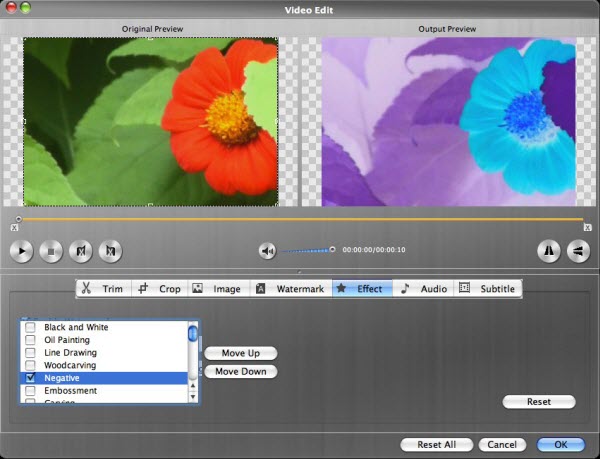The width and height of the screenshot is (600, 459).
Task: Enable the Black and White effect checkbox
Action: (30, 327)
